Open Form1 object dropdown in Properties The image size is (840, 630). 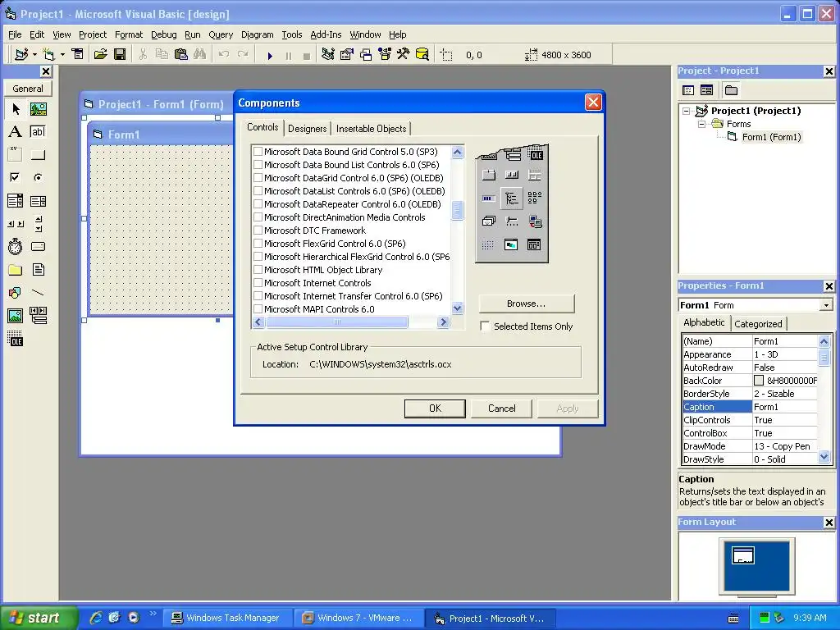click(826, 305)
